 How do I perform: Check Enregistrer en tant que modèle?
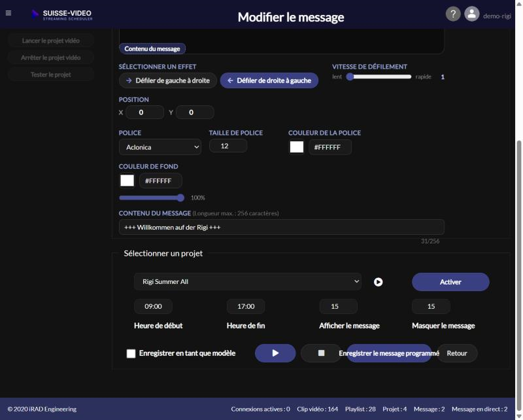tap(131, 353)
